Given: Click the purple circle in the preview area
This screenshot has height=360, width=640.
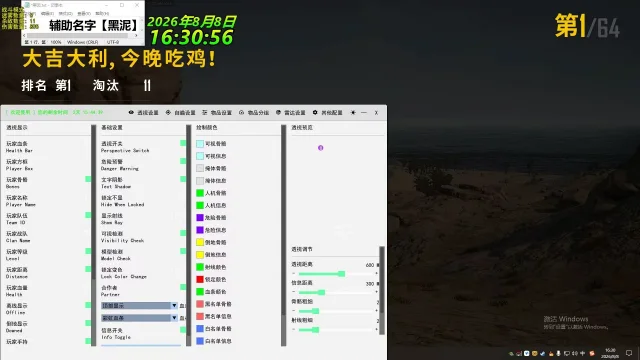Looking at the screenshot, I should pos(320,148).
